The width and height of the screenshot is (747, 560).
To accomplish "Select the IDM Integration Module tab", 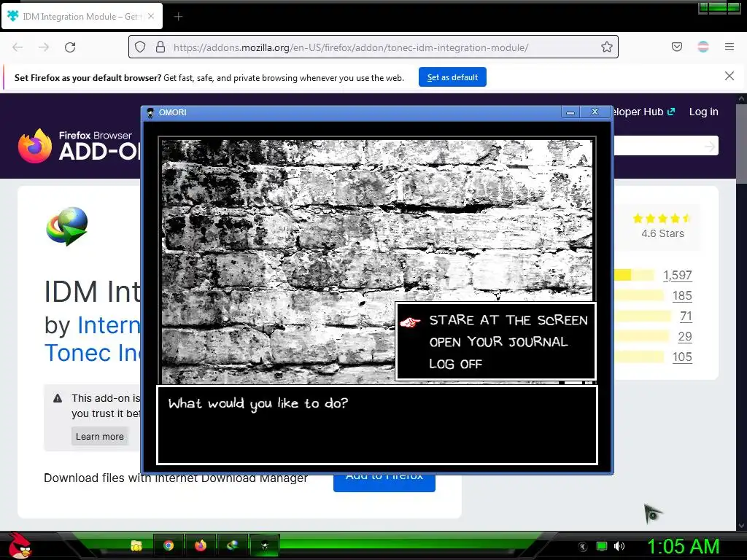I will [82, 16].
